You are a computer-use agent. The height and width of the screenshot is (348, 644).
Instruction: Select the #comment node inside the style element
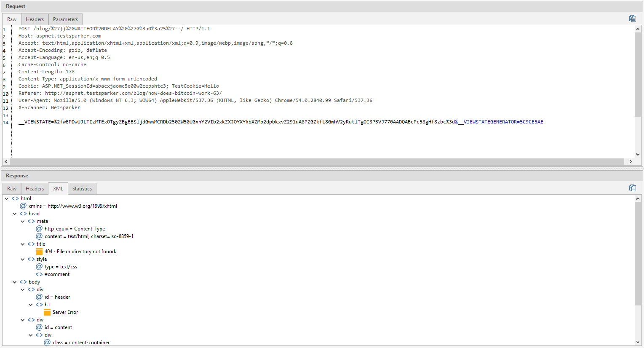click(57, 274)
